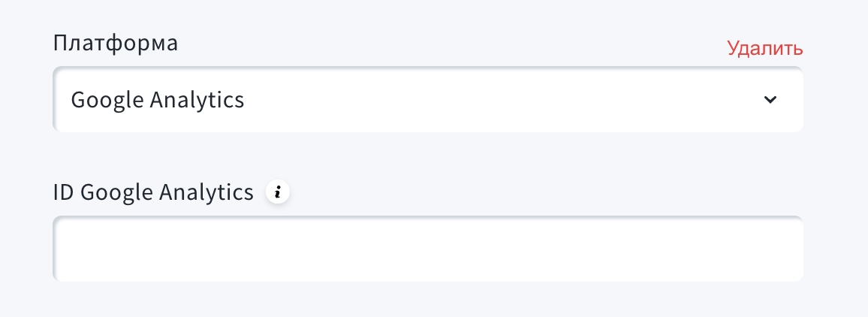Image resolution: width=868 pixels, height=317 pixels.
Task: Select the Google Analytics text in the platform selector
Action: 158,100
